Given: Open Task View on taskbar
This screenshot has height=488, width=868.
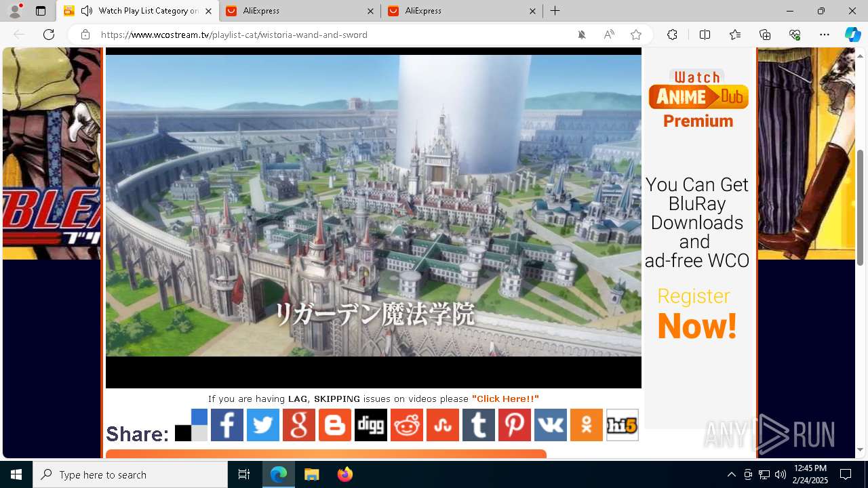Looking at the screenshot, I should click(x=244, y=474).
